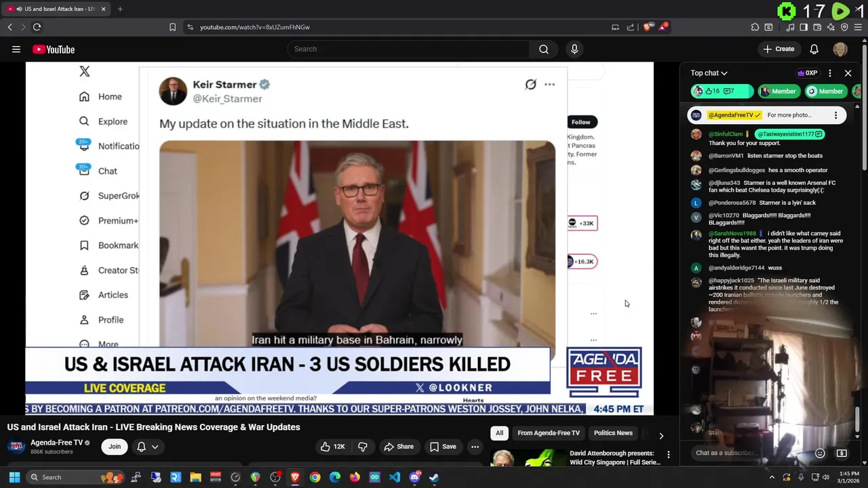
Task: Open Brave VPN shield icon
Action: coord(844,27)
